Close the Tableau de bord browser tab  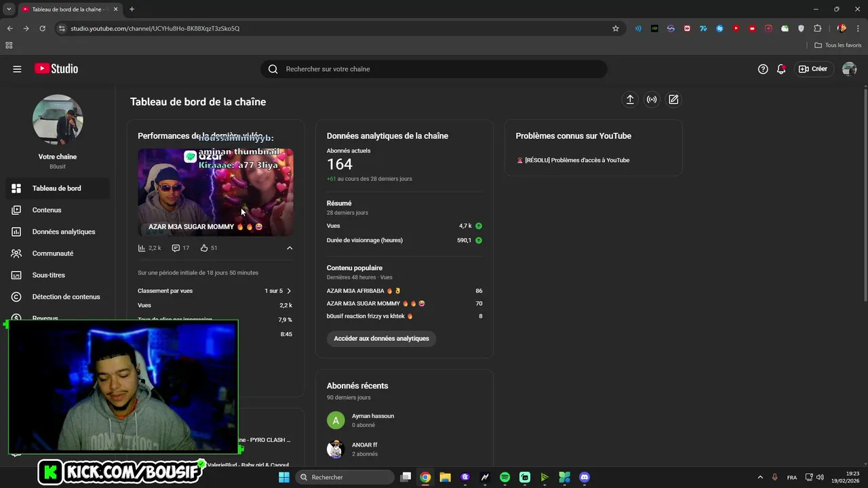coord(115,9)
